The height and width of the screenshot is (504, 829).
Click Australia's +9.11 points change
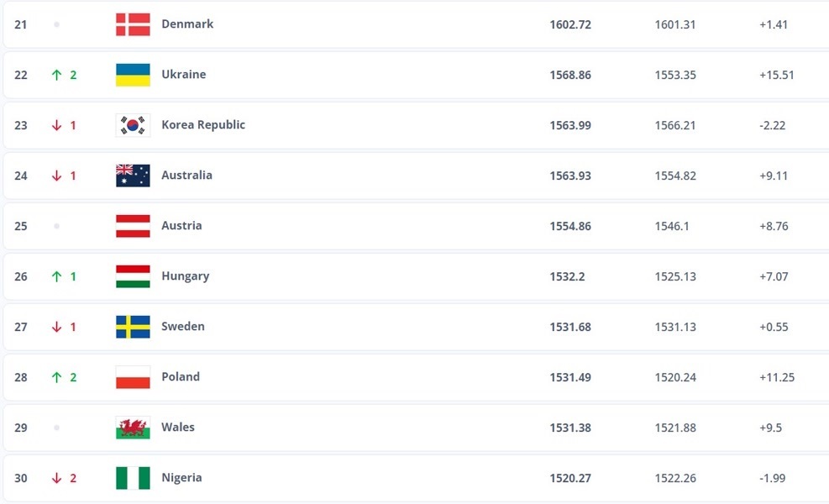773,176
